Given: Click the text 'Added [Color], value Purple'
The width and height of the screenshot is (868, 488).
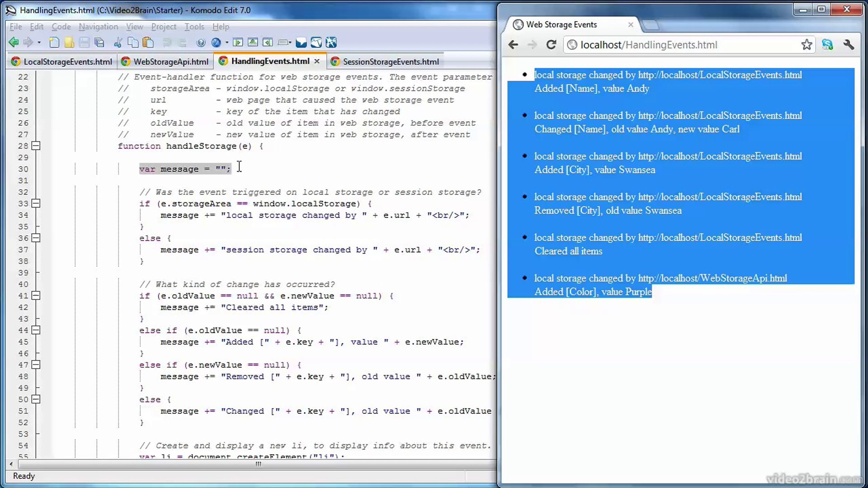Looking at the screenshot, I should point(593,292).
